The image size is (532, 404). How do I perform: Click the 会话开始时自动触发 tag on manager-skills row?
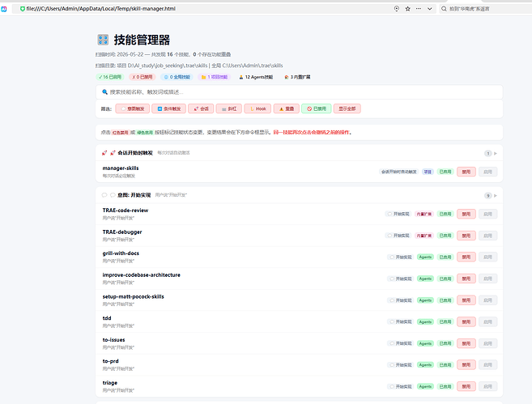pos(398,172)
